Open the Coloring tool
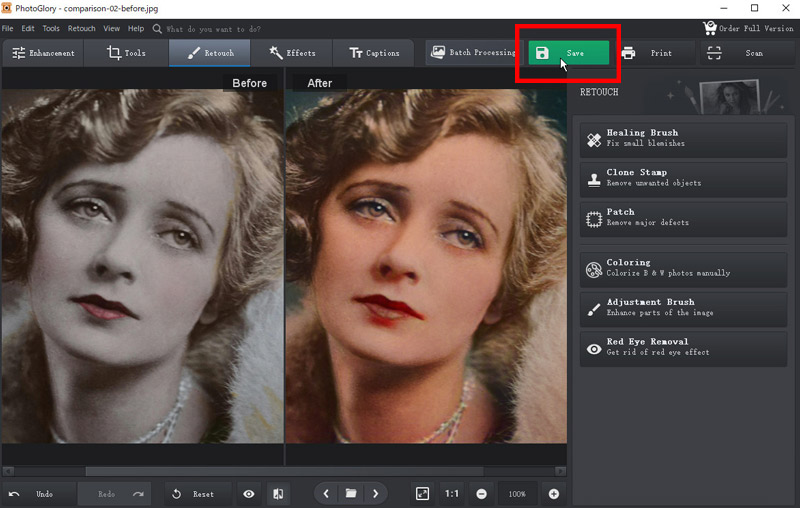Viewport: 800px width, 508px height. (683, 268)
